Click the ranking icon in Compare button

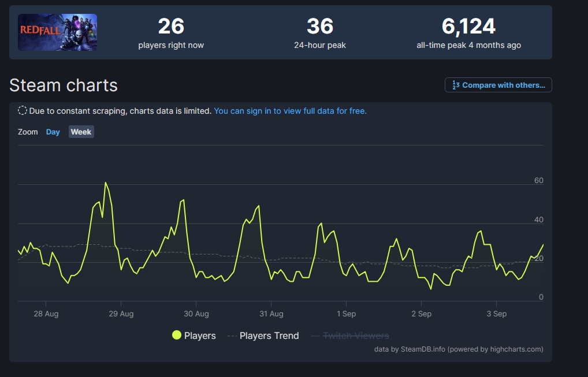click(x=456, y=85)
